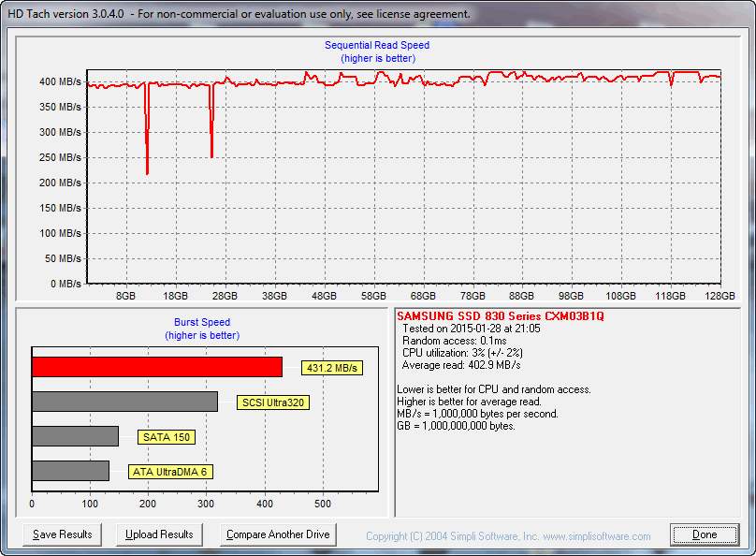Viewport: 756px width, 556px height.
Task: Select the SATA 150 label
Action: (x=167, y=437)
